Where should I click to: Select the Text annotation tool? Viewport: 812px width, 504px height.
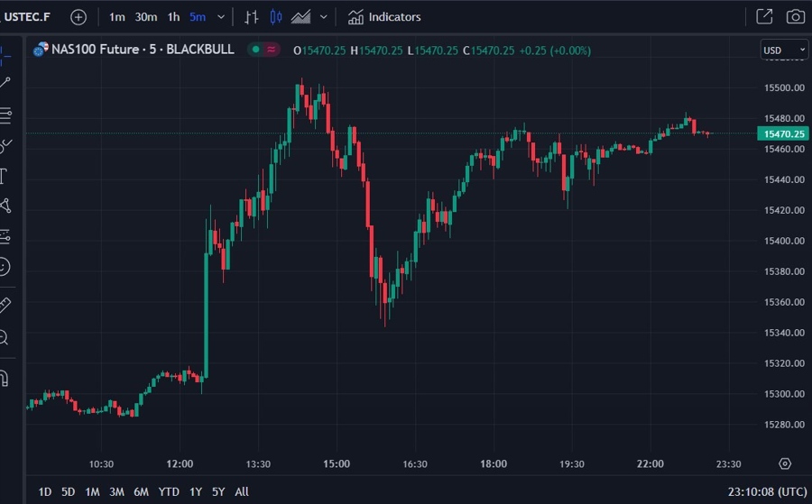5,177
